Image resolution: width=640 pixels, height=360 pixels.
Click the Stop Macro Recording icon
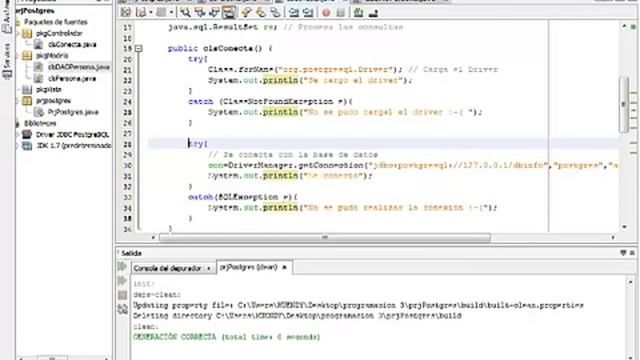[x=341, y=13]
